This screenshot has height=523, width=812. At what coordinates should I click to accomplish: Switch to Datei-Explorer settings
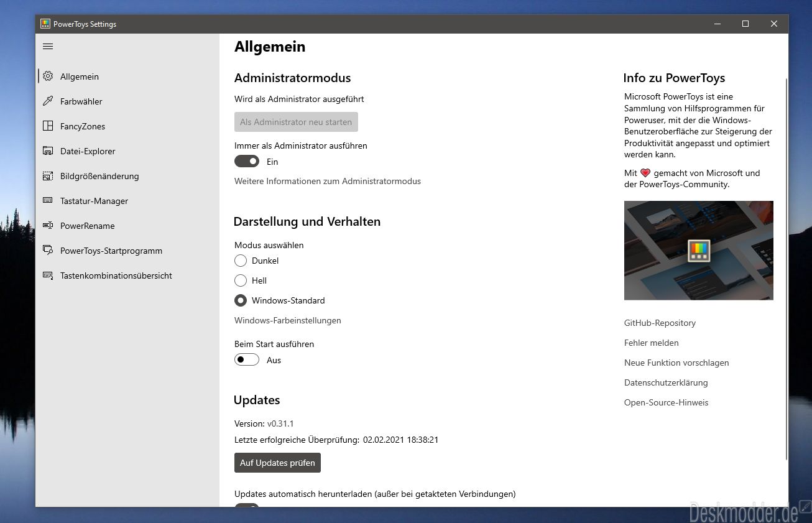127,151
